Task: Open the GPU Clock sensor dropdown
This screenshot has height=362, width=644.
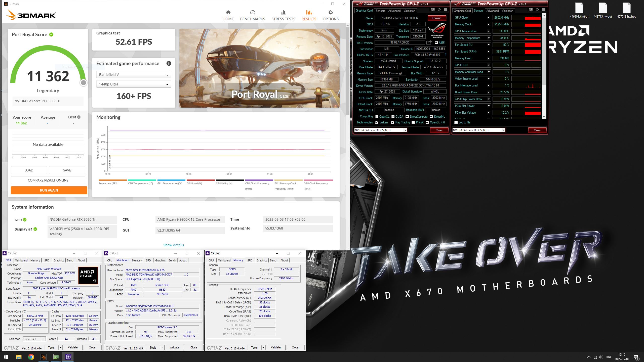Action: (488, 18)
